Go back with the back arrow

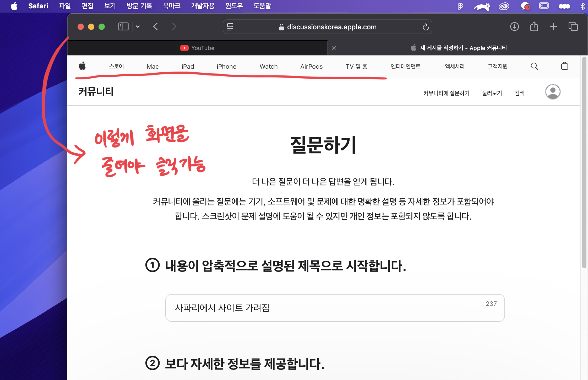pyautogui.click(x=156, y=26)
